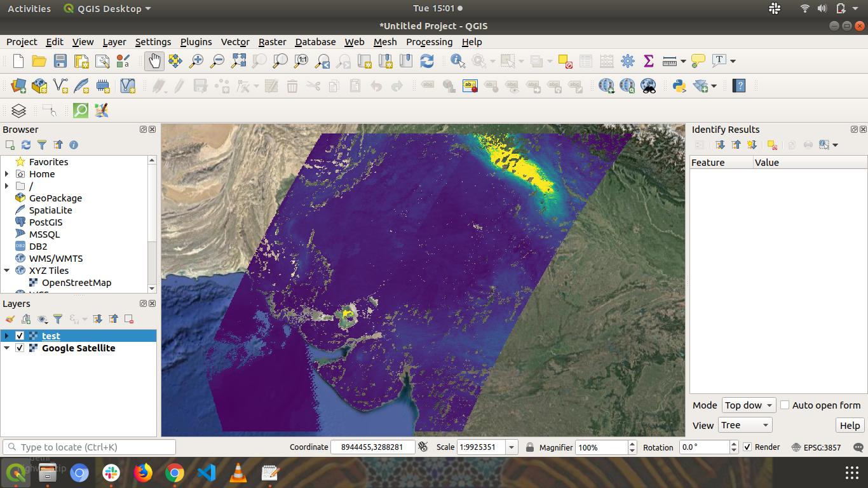Image resolution: width=868 pixels, height=488 pixels.
Task: Select PostGIS in the Browser panel
Action: [x=46, y=222]
